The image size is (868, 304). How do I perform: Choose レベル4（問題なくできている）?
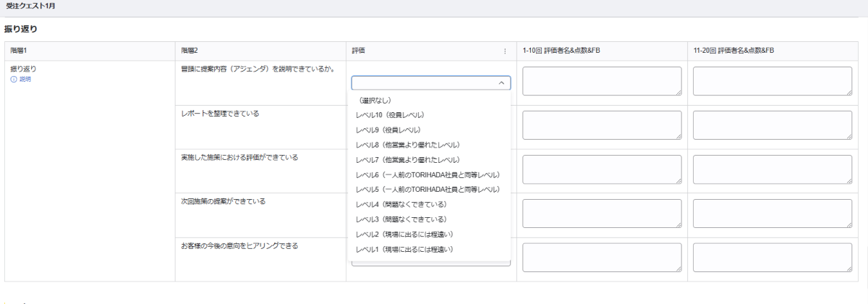pos(401,205)
